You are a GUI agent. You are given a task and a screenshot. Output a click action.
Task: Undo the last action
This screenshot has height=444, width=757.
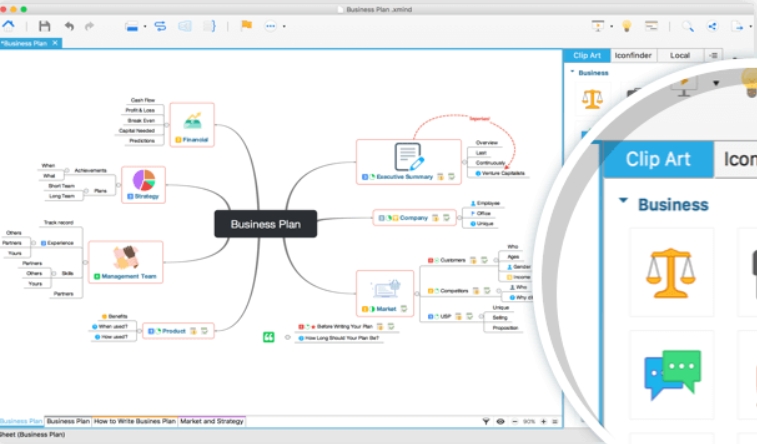point(70,26)
